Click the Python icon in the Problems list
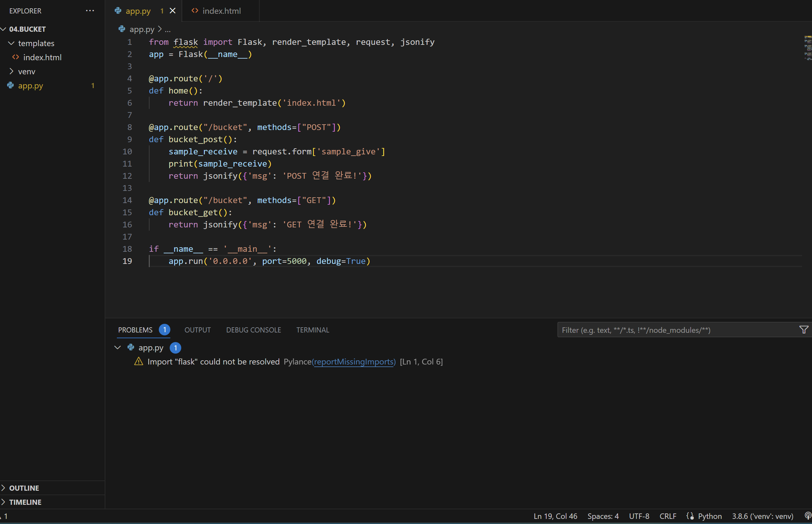The height and width of the screenshot is (524, 812). coord(131,348)
